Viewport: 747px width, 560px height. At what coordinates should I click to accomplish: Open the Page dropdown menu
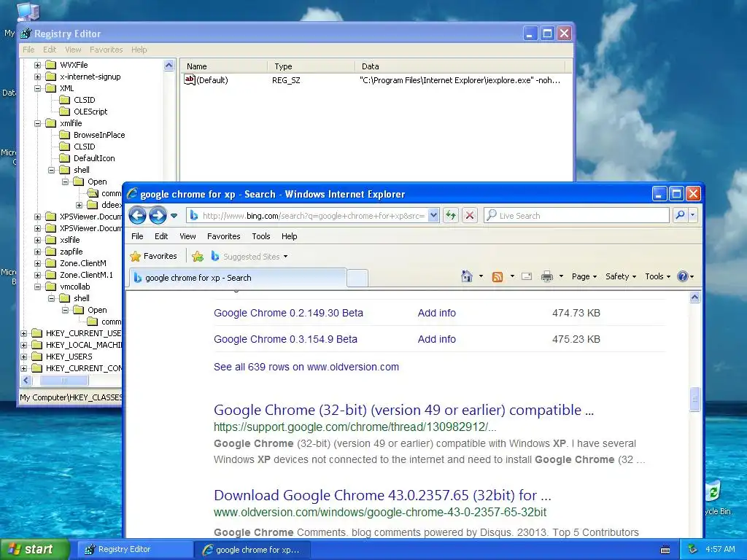[x=584, y=276]
